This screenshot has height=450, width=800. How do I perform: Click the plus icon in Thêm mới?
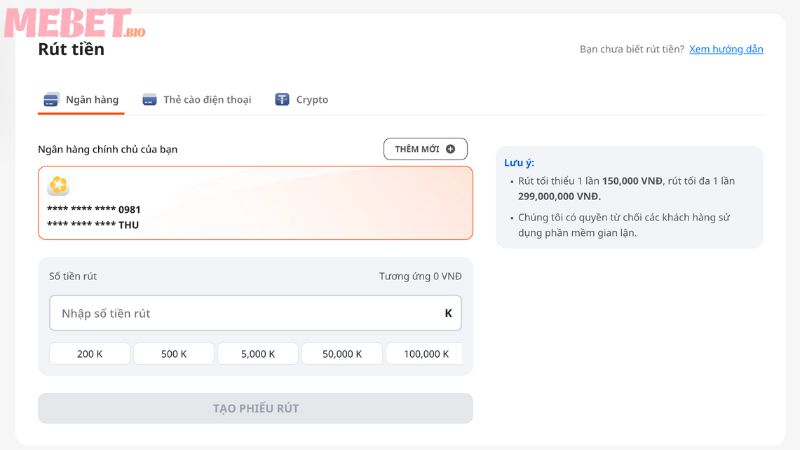[x=450, y=149]
